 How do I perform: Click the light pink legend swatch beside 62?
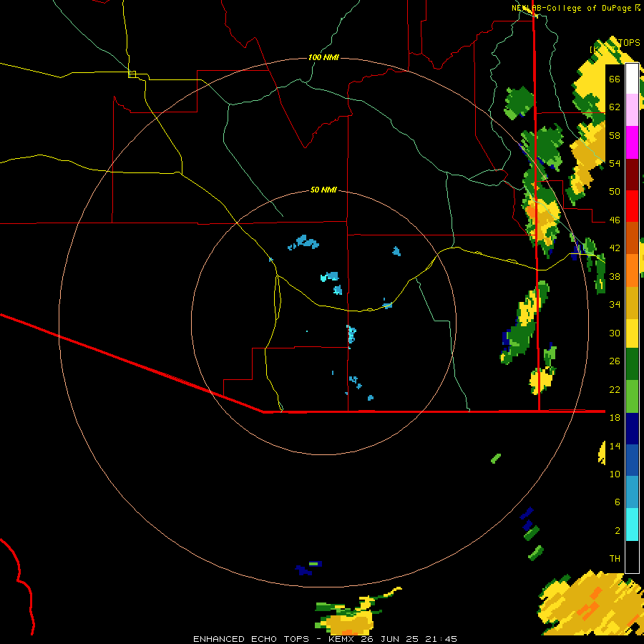click(x=632, y=109)
